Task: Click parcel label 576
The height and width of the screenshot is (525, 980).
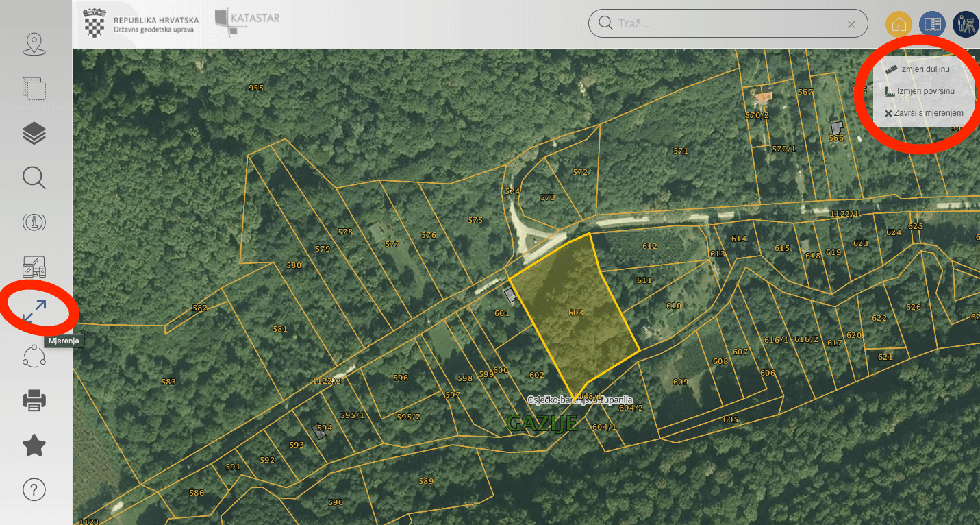Action: [429, 235]
